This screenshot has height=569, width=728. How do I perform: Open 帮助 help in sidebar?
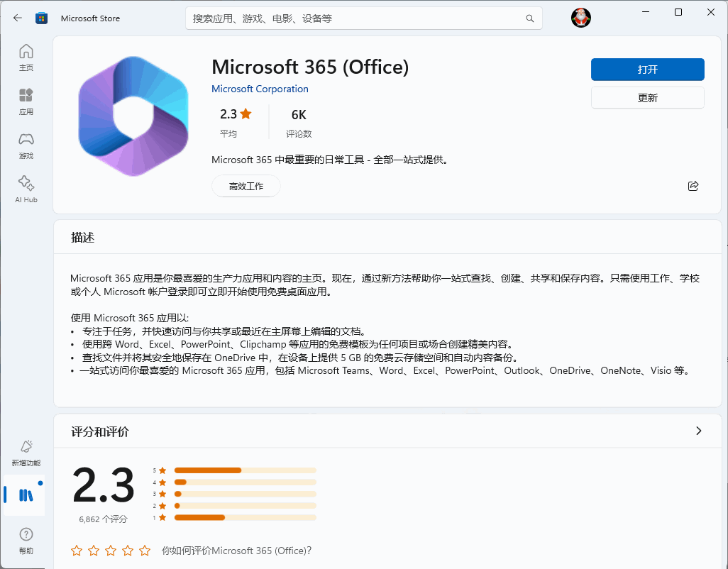coord(26,541)
